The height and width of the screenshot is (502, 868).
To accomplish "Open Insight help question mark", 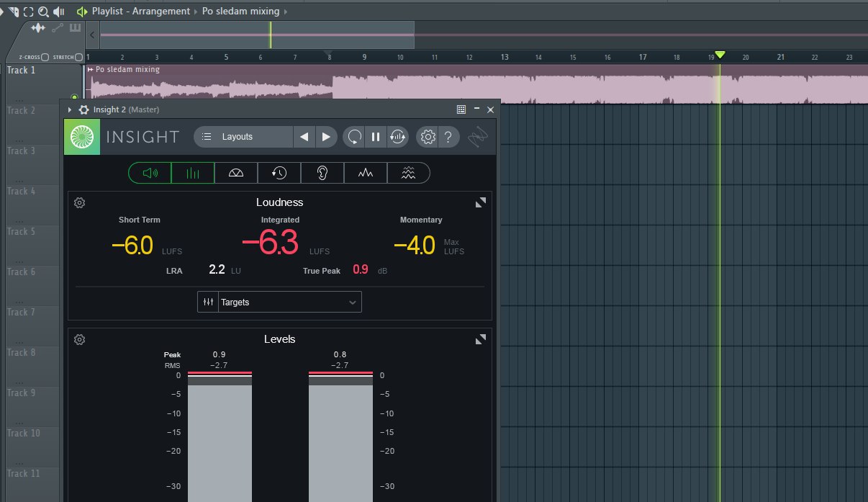I will (448, 137).
